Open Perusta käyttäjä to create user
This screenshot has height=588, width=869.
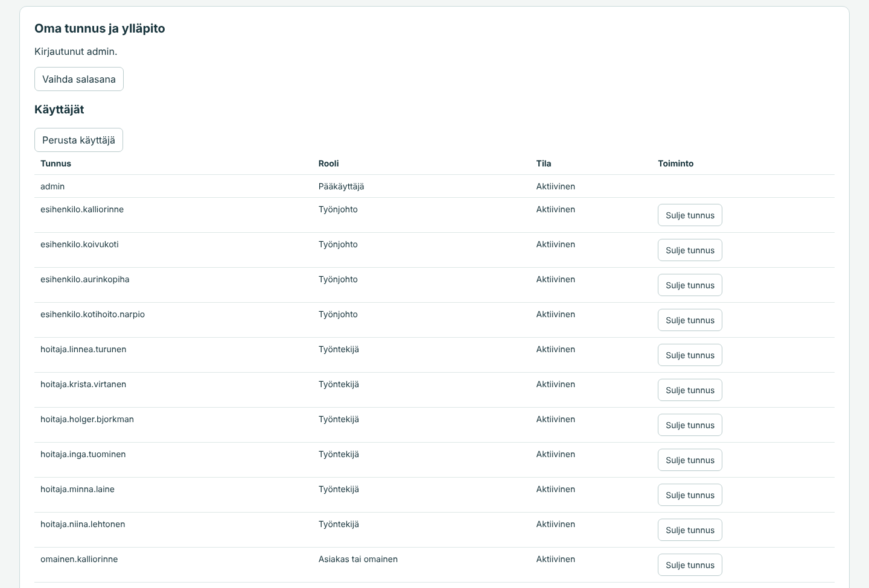(x=78, y=140)
